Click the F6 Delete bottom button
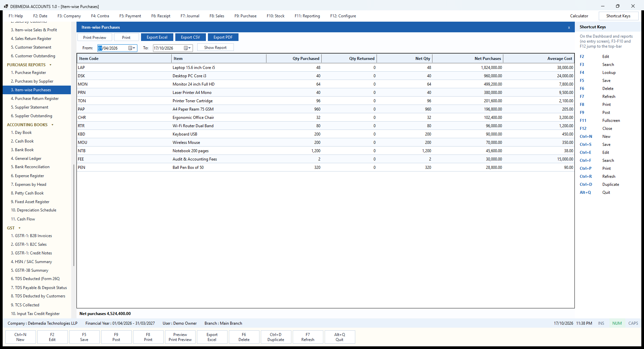644x349 pixels. [244, 337]
